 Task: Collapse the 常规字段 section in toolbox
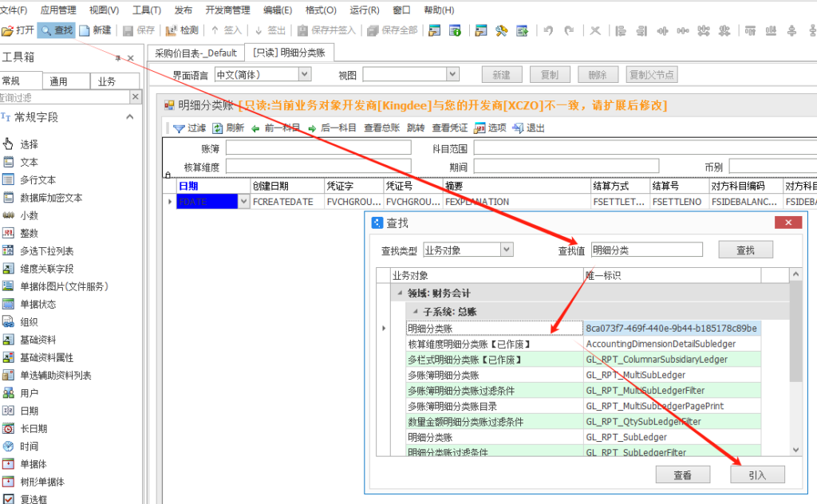pos(129,117)
